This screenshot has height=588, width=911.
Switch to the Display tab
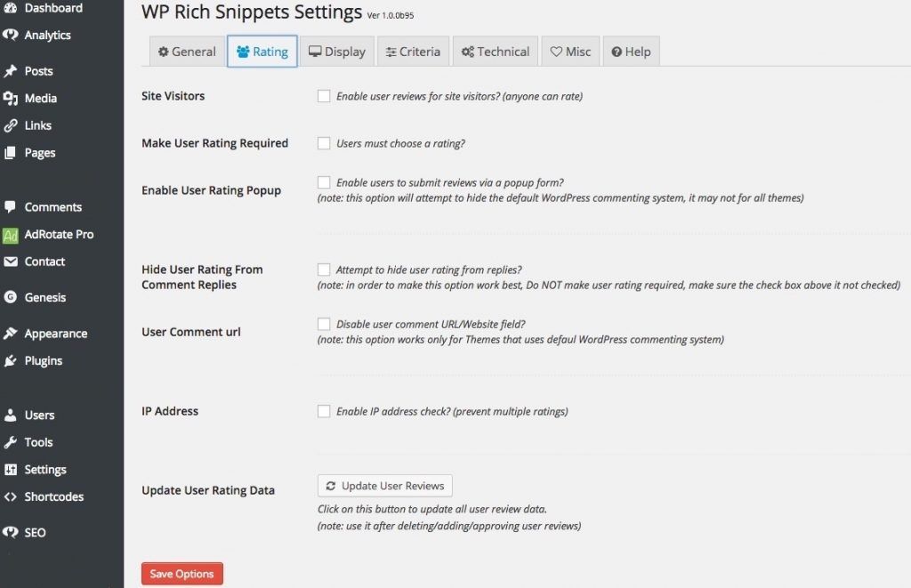337,52
